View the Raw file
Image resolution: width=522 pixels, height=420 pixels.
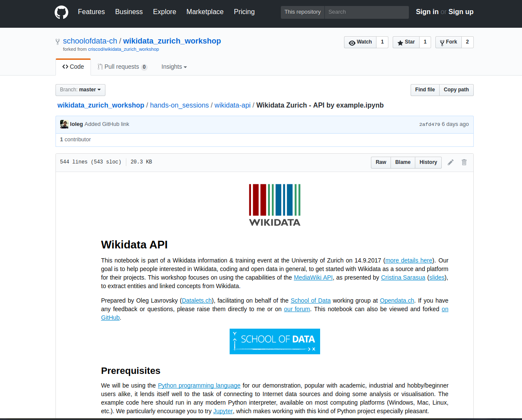(x=381, y=163)
